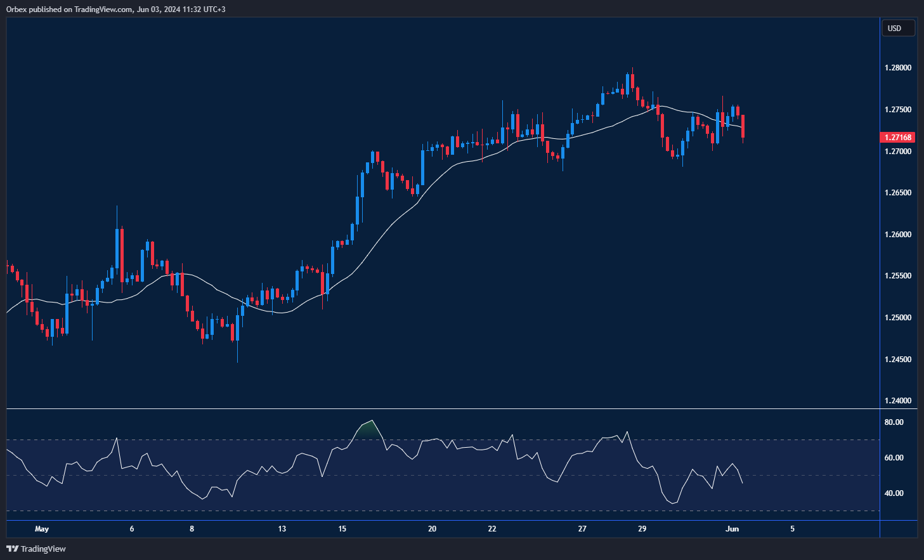
Task: Click the 40.00 RSI scale label
Action: tap(894, 493)
